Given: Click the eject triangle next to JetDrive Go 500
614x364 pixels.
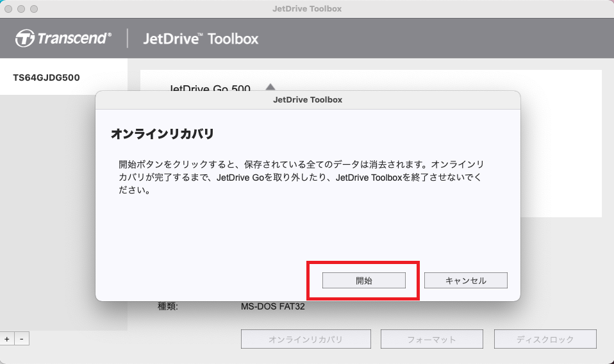Looking at the screenshot, I should point(270,87).
